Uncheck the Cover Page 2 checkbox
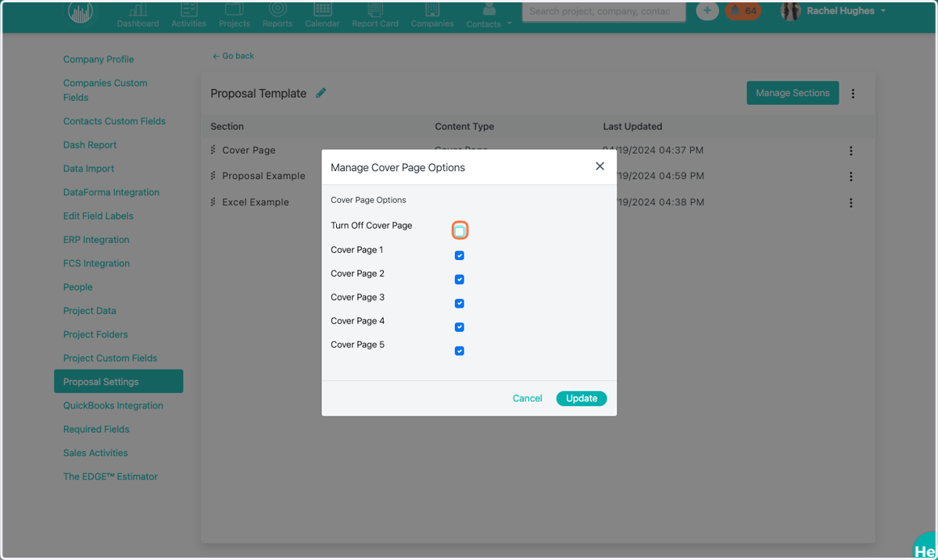This screenshot has height=560, width=938. [460, 280]
